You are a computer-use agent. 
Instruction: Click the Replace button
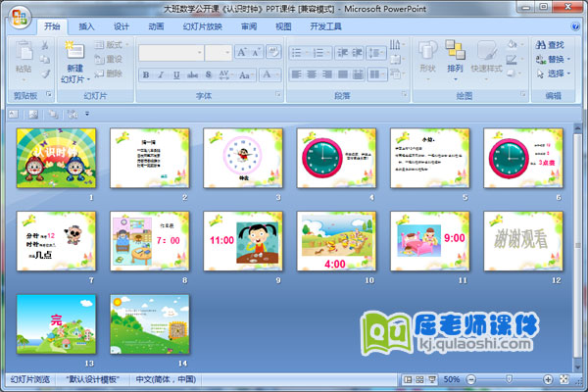(553, 59)
